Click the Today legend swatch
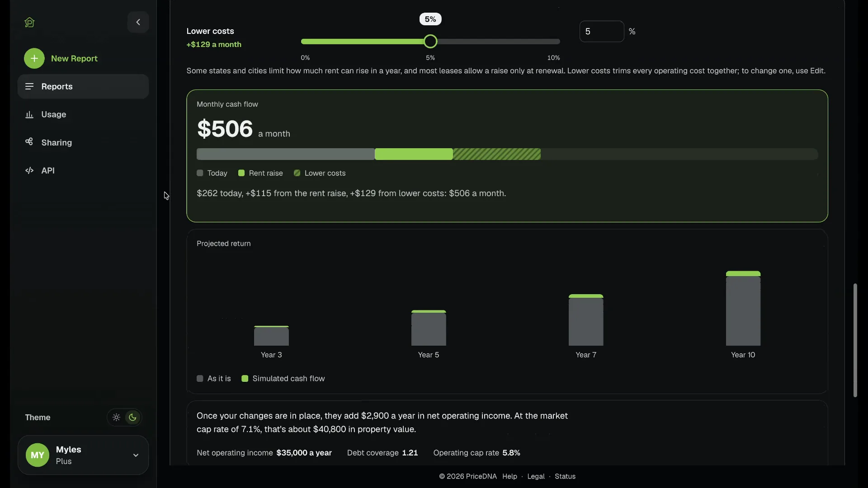Screen dimensions: 868x488 point(200,173)
